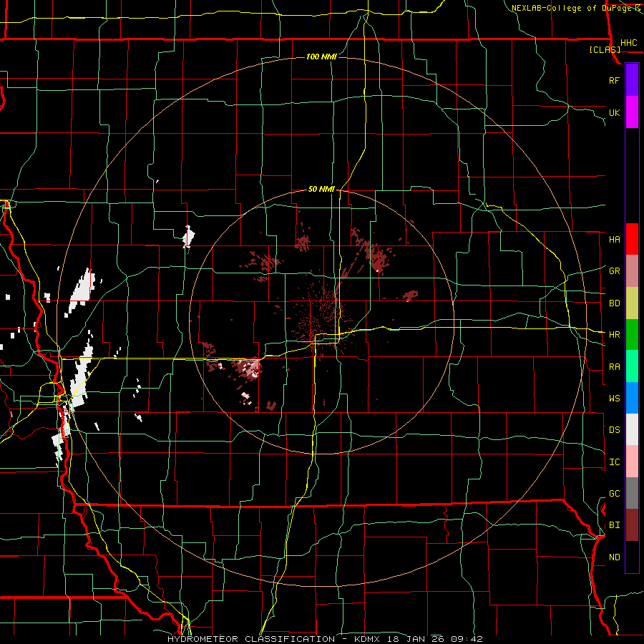Click the "100 NMI" range ring label
The image size is (644, 644).
[x=321, y=57]
